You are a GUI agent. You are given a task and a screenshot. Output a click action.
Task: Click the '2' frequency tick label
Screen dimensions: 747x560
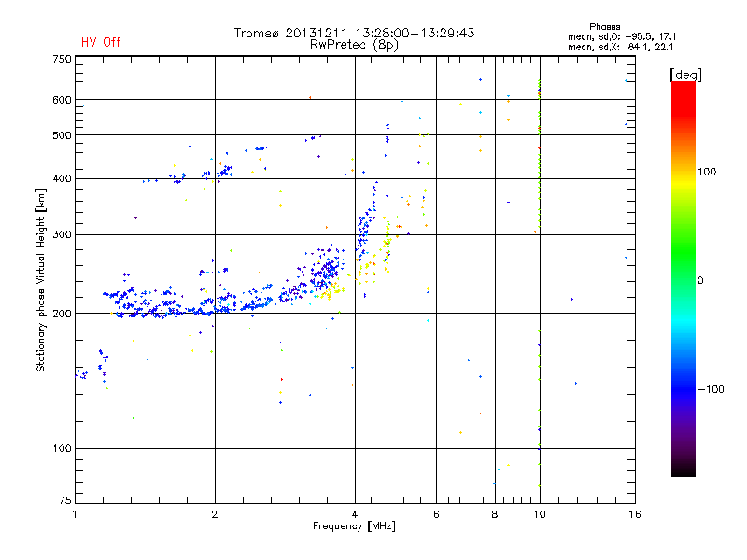click(x=215, y=514)
